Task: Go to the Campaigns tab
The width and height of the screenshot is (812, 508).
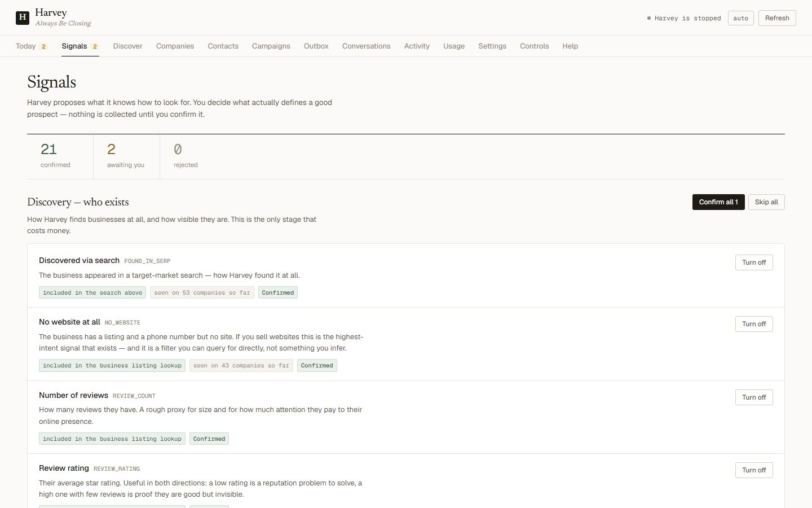Action: pos(271,46)
